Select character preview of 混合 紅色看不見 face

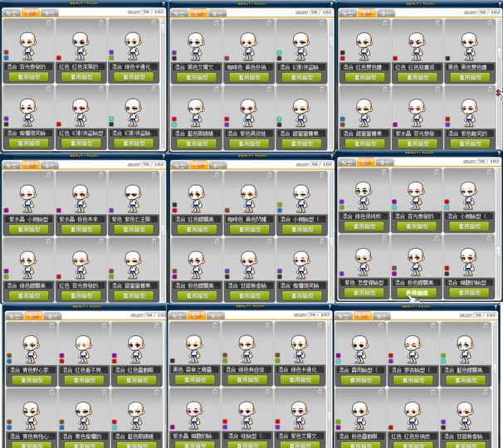84,347
